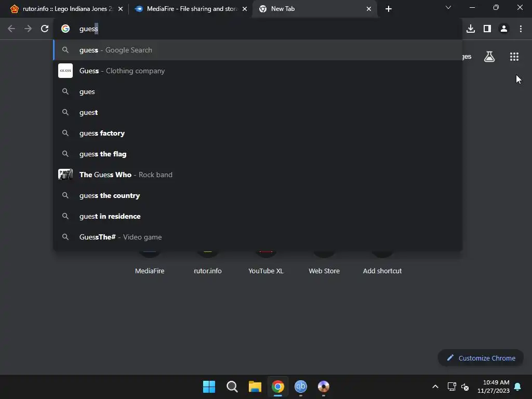Click the back navigation arrow

pyautogui.click(x=11, y=29)
